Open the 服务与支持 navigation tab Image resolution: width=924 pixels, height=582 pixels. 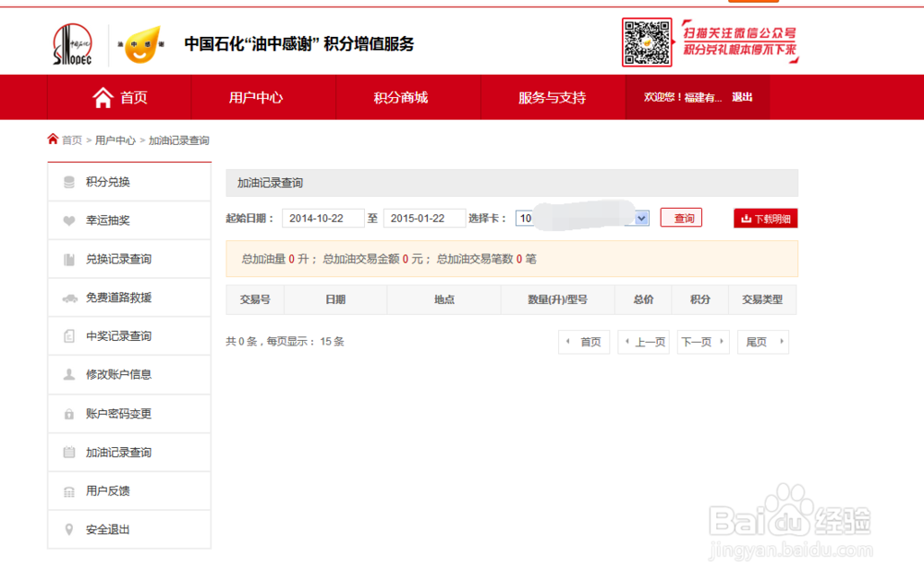(x=553, y=97)
